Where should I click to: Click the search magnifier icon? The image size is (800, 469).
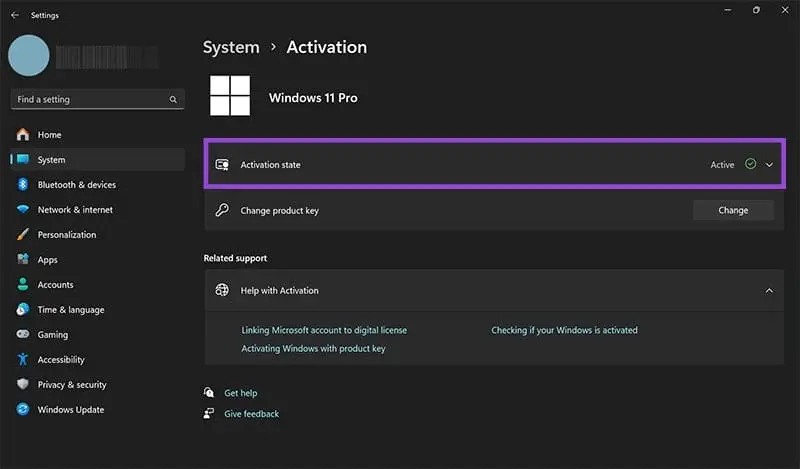click(173, 100)
